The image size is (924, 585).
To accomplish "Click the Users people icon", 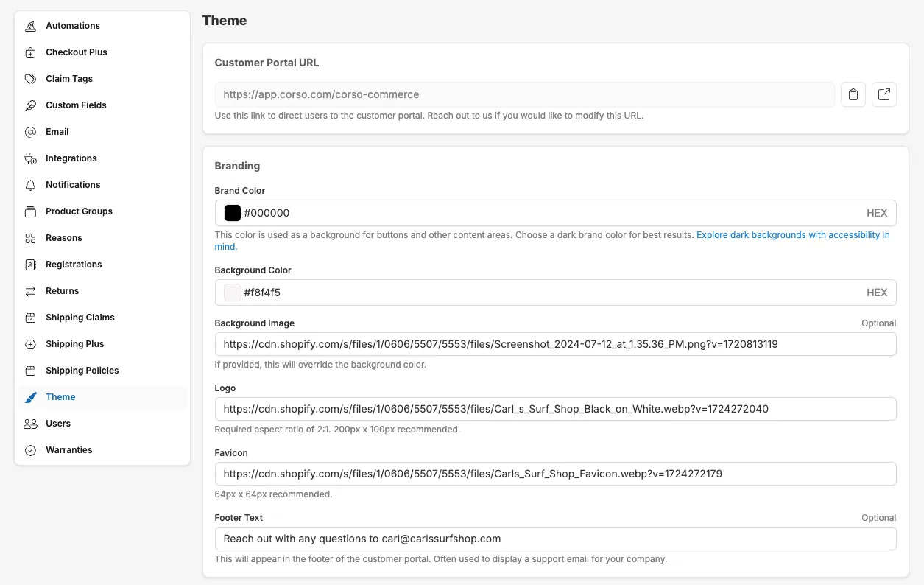I will (x=30, y=424).
